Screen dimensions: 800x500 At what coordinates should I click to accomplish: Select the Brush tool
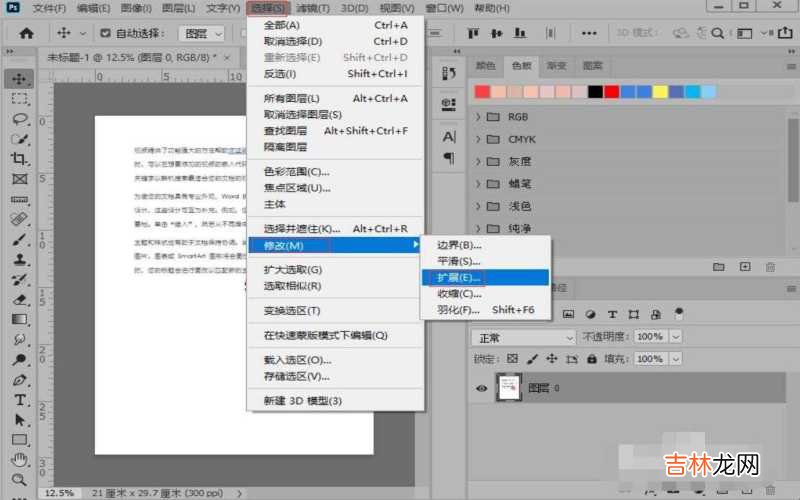pos(19,239)
